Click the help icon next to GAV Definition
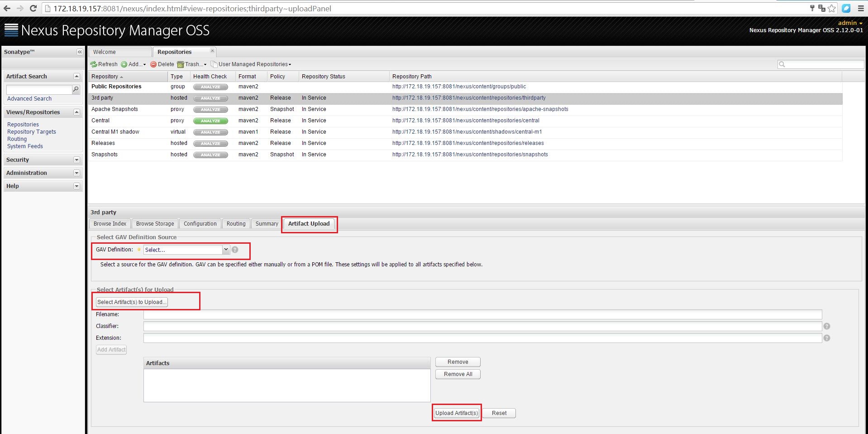Screen dimensions: 868x434 click(235, 250)
